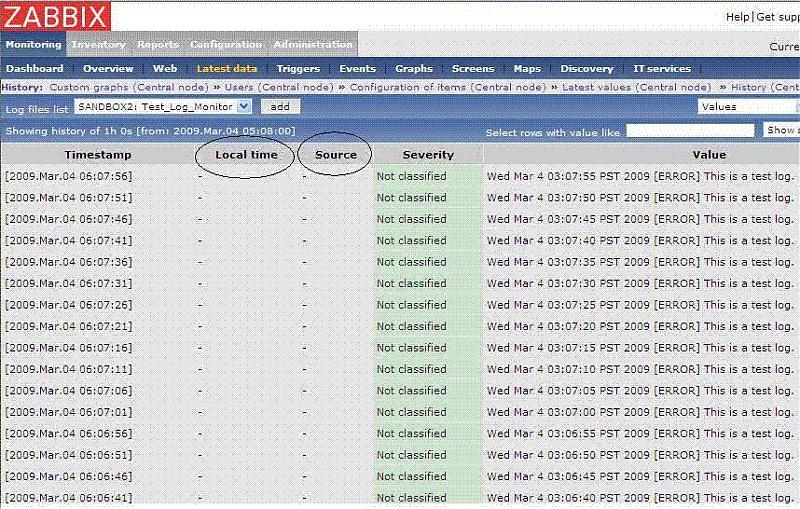Screen dimensions: 800x509
Task: Click the 03:07:55 PST log value
Action: [640, 176]
